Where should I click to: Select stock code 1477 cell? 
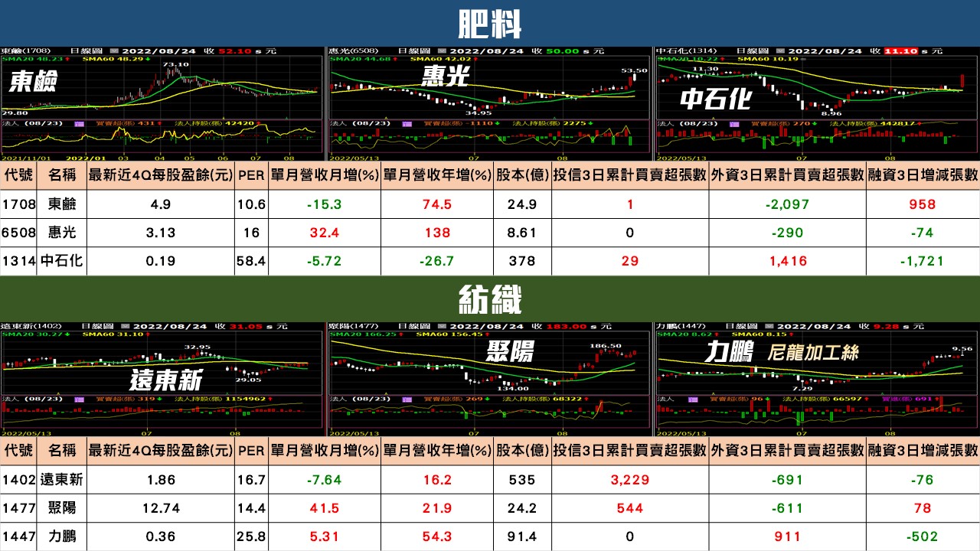coord(18,508)
